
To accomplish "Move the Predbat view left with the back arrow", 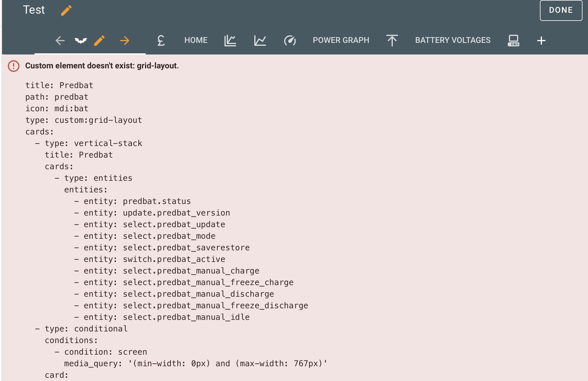I will coord(60,41).
